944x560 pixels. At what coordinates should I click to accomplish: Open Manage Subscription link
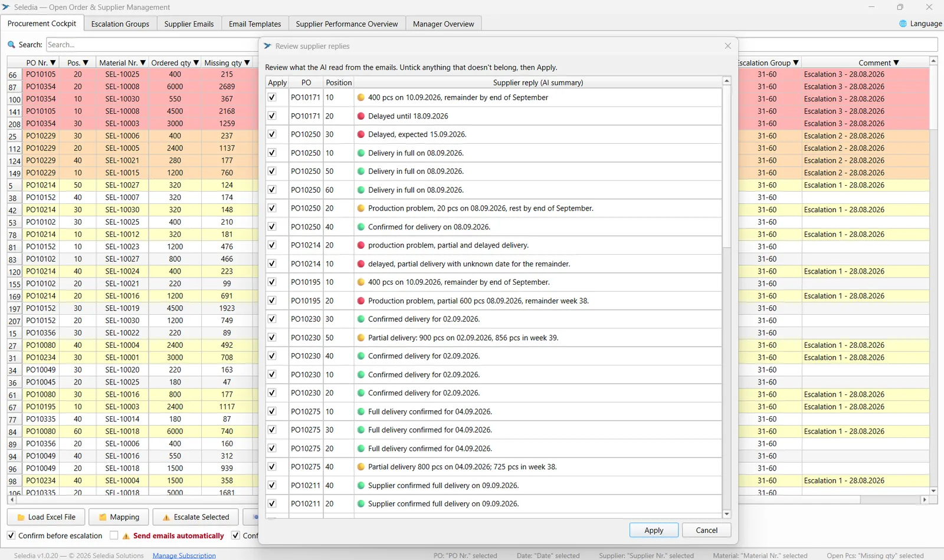click(184, 555)
